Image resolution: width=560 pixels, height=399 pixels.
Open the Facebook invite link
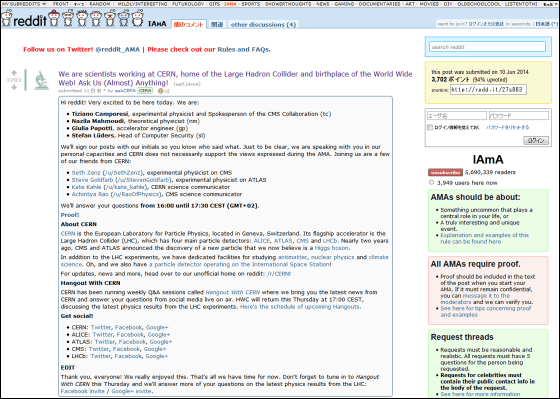[x=83, y=391]
